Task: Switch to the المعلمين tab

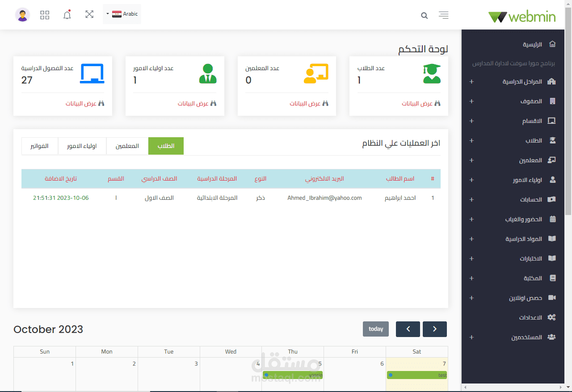Action: tap(127, 146)
